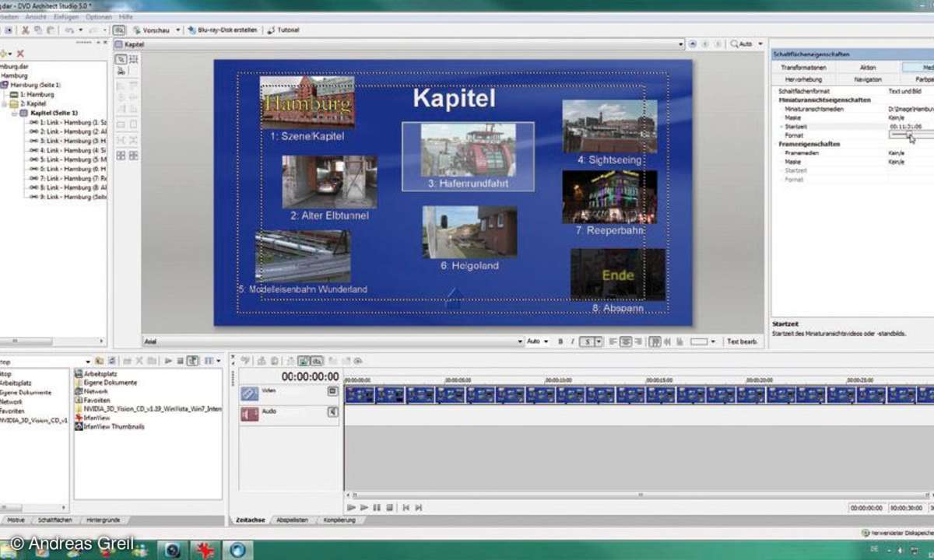The width and height of the screenshot is (934, 560).
Task: Select the selection arrow tool beside the canvas
Action: pos(121,59)
